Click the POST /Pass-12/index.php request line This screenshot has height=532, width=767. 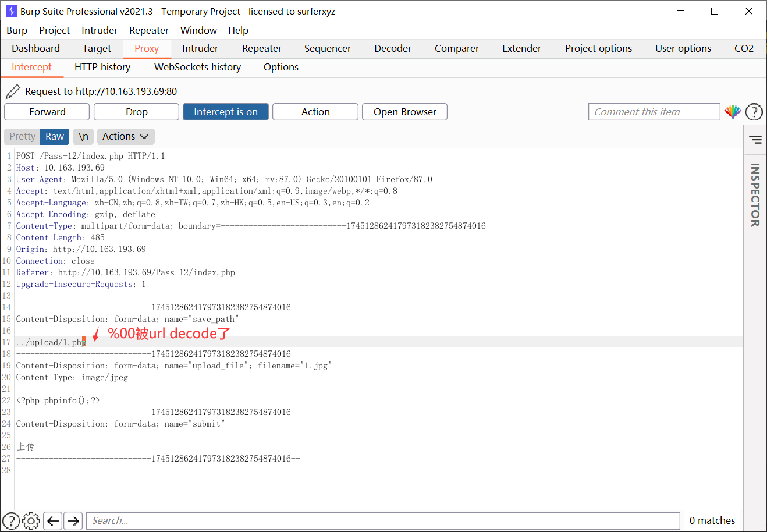90,156
